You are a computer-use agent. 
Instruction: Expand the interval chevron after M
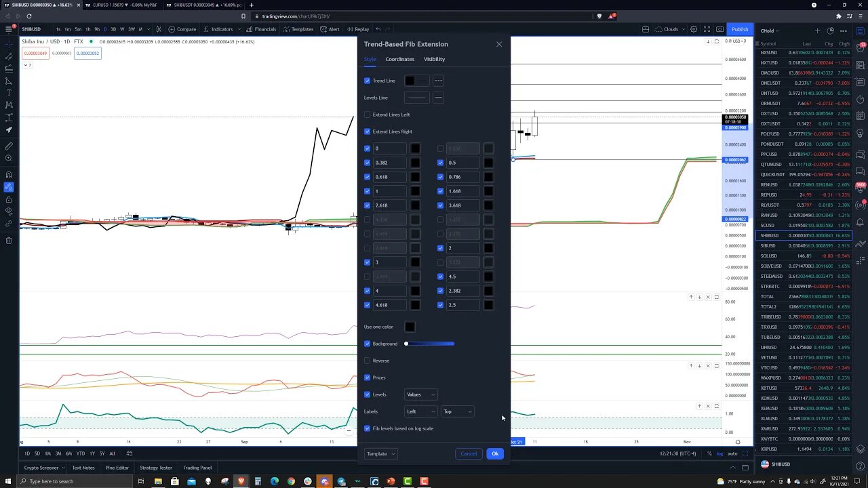coord(149,29)
